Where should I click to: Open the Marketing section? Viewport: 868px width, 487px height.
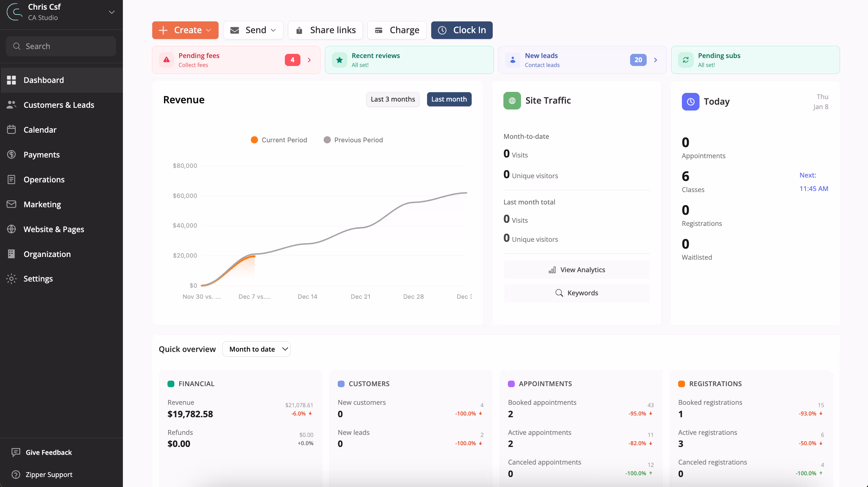coord(42,204)
